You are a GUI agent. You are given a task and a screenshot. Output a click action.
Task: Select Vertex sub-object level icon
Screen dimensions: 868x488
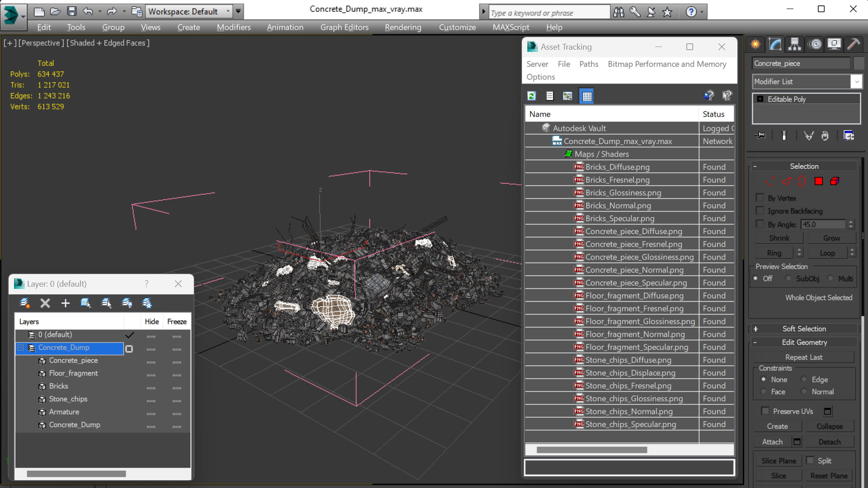click(770, 181)
